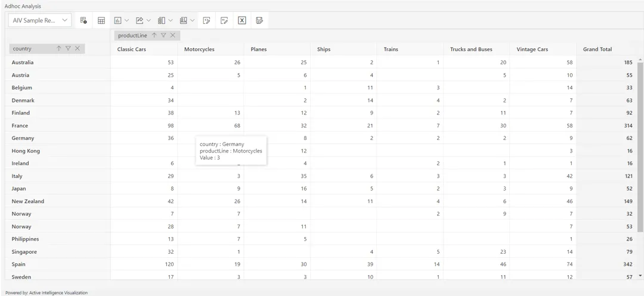The width and height of the screenshot is (644, 296).
Task: Open the AIV Sample Re... dataset dropdown
Action: pos(39,20)
